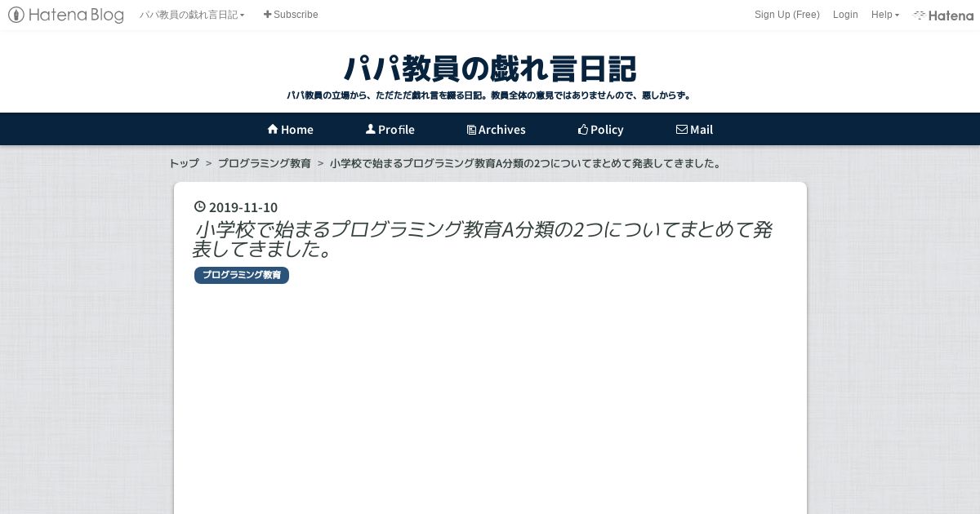The image size is (980, 514).
Task: Open the Sign Up (Free) link
Action: 786,15
